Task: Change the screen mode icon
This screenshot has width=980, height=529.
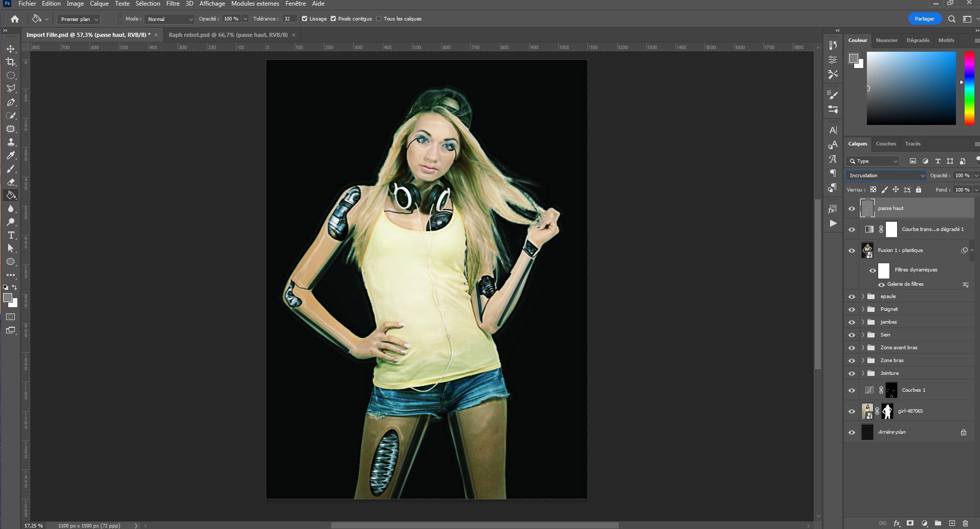Action: click(11, 330)
